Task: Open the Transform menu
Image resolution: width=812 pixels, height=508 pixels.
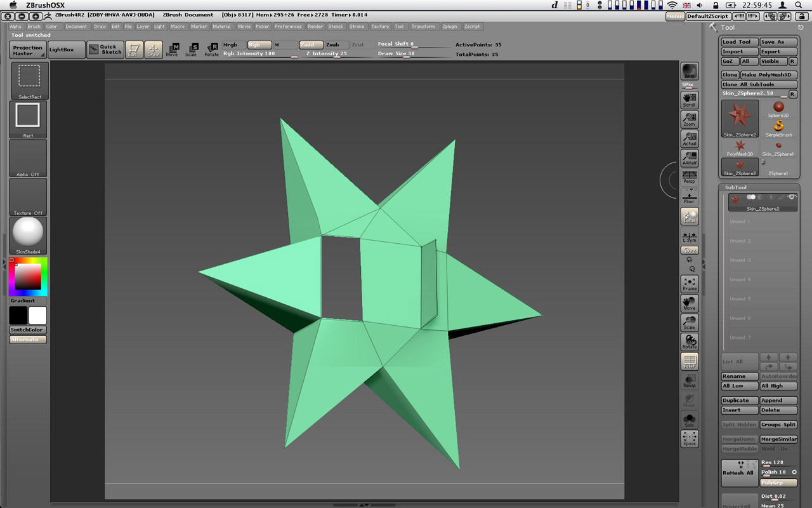Action: tap(422, 27)
